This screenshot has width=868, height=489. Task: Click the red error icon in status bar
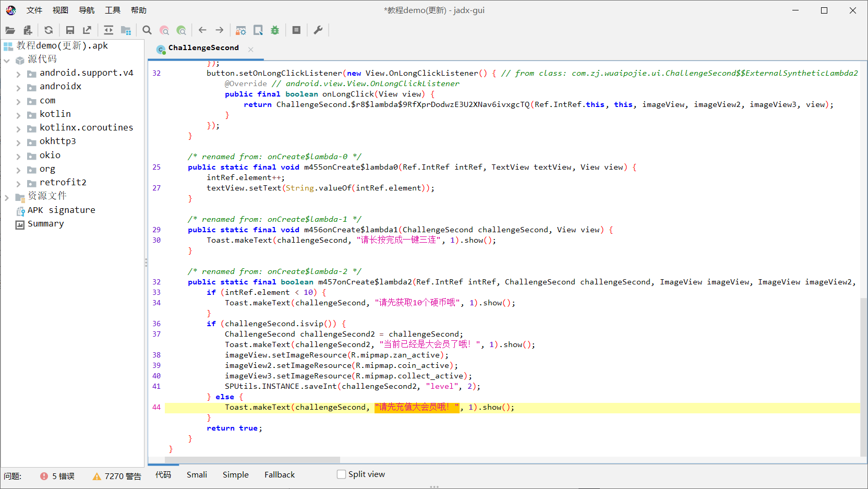[44, 476]
